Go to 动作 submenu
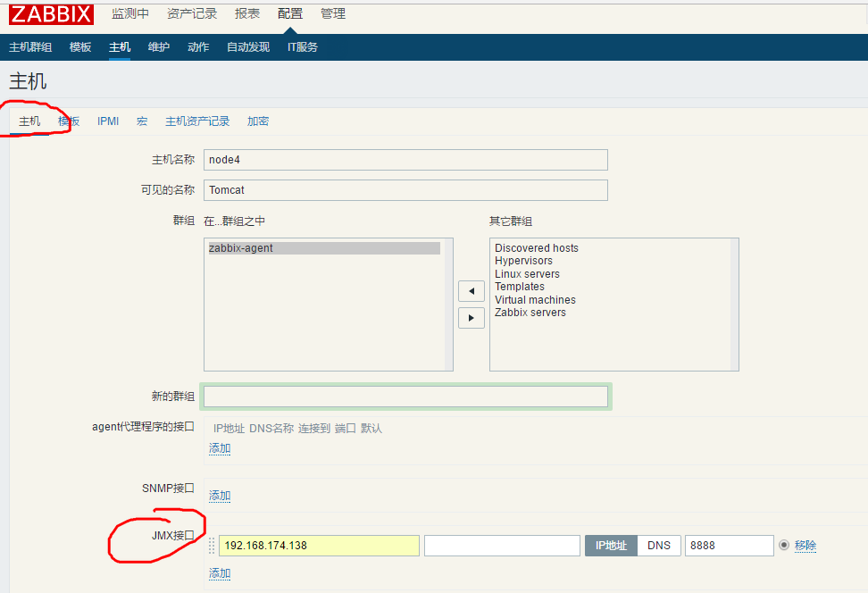The height and width of the screenshot is (593, 868). point(198,47)
